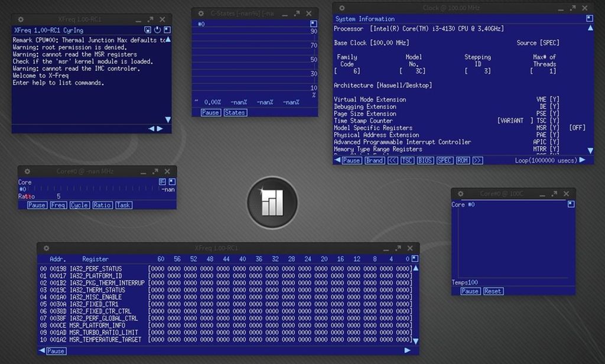Image resolution: width=605 pixels, height=364 pixels.
Task: Toggle Pause in the C-States widget
Action: click(x=210, y=112)
